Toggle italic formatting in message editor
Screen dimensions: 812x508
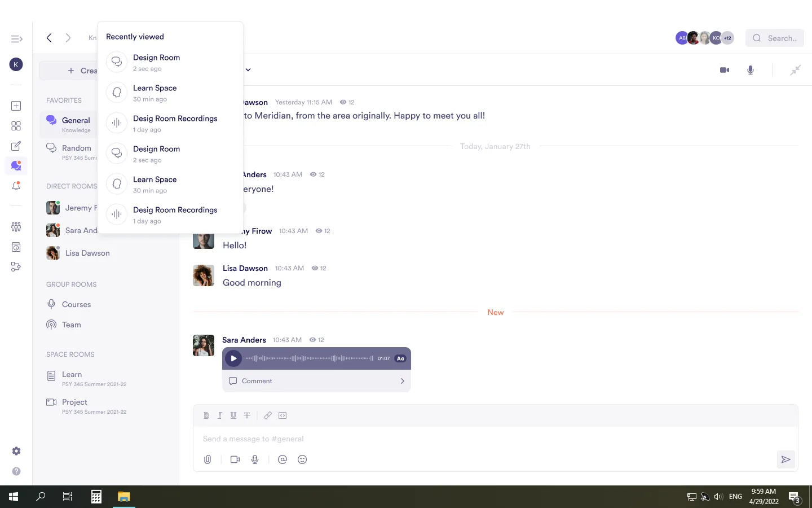click(x=220, y=415)
